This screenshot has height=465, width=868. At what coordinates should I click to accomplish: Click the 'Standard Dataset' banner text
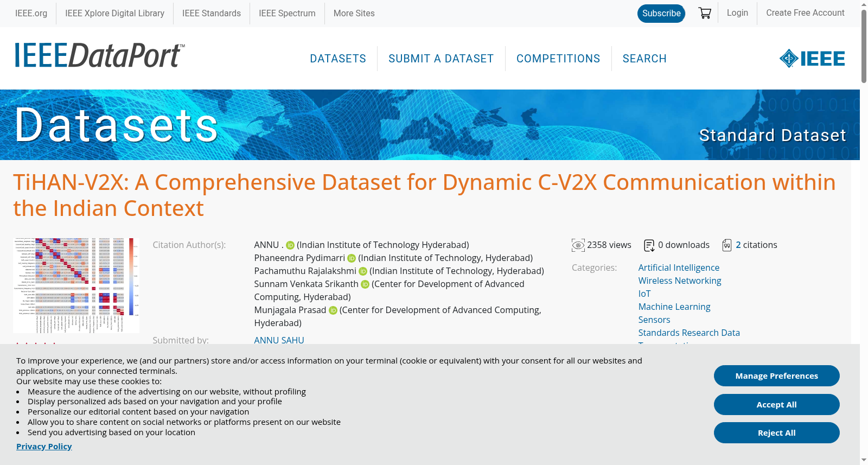tap(773, 135)
